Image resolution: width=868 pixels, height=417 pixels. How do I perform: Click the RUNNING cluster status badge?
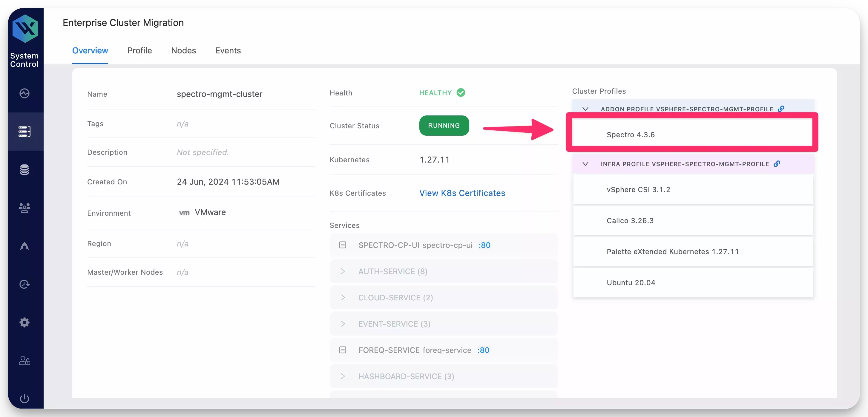pyautogui.click(x=444, y=126)
